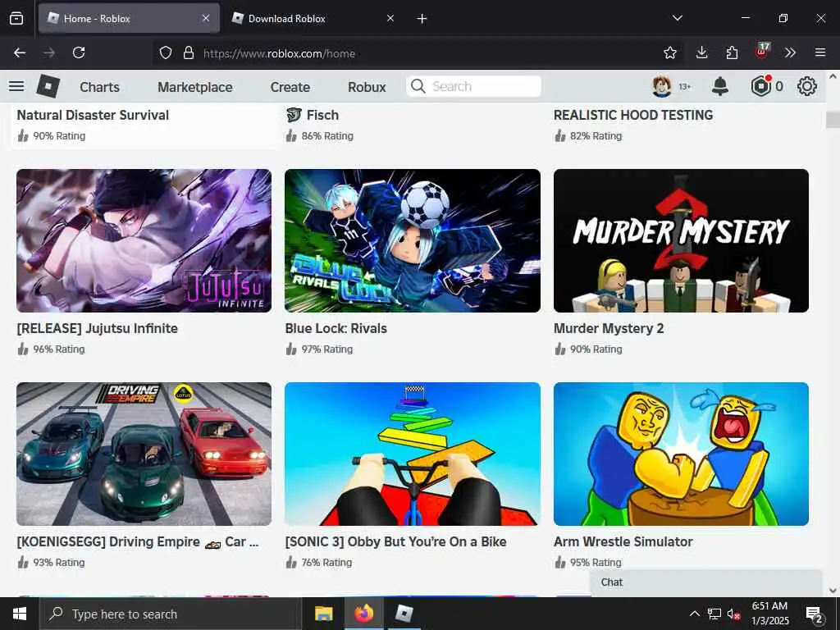The height and width of the screenshot is (630, 840).
Task: Open the Firefox application menu
Action: click(x=820, y=52)
